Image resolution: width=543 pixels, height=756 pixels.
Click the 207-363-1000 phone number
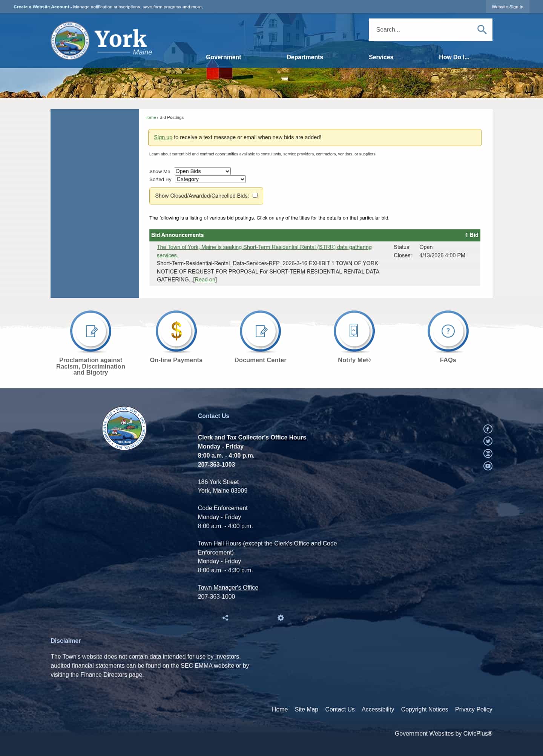pos(216,596)
